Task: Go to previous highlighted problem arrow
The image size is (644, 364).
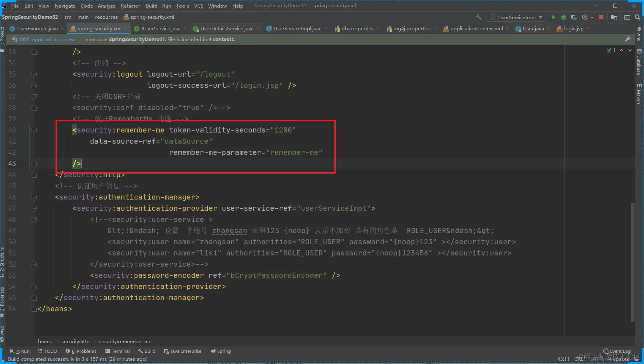Action: (622, 50)
